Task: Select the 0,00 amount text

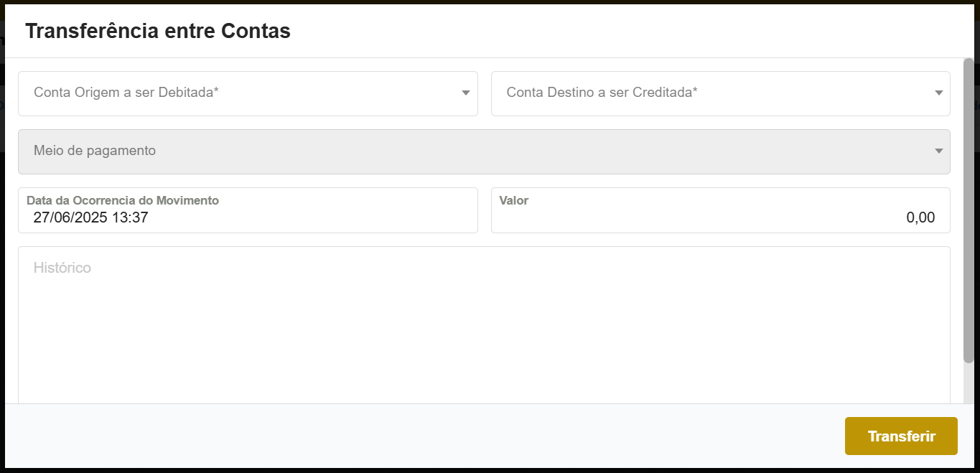Action: pyautogui.click(x=920, y=218)
